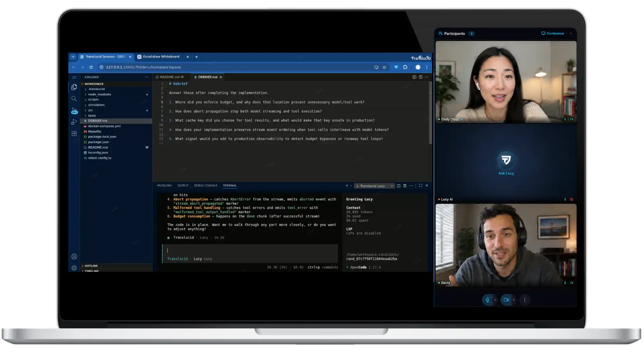The height and width of the screenshot is (362, 644).
Task: Maximize the terminal panel size
Action: [x=421, y=185]
